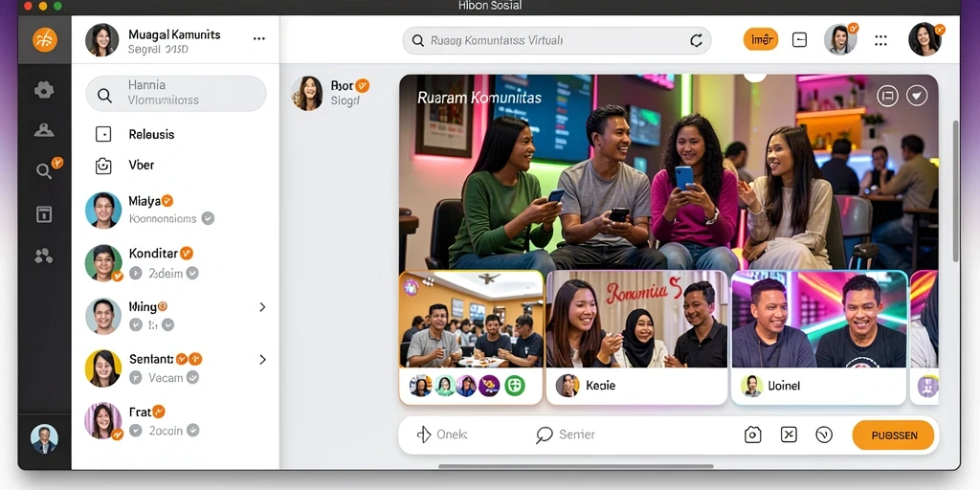This screenshot has width=980, height=490.
Task: Expand the Miing row chevron
Action: pyautogui.click(x=262, y=307)
